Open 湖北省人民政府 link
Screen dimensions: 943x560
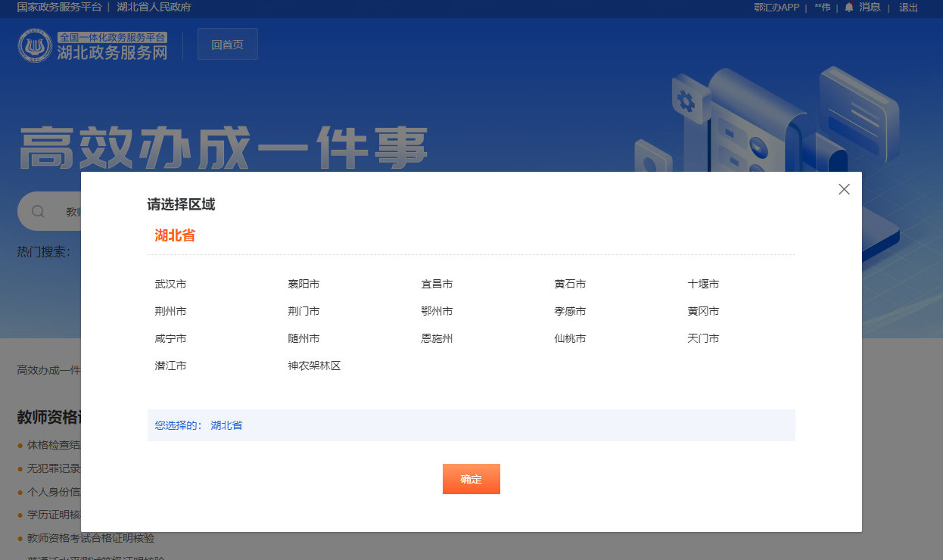(154, 8)
